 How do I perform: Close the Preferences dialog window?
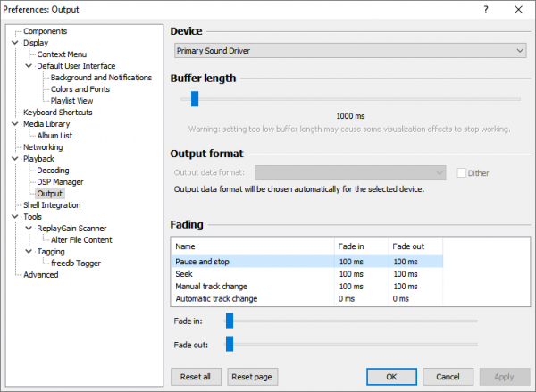point(519,10)
